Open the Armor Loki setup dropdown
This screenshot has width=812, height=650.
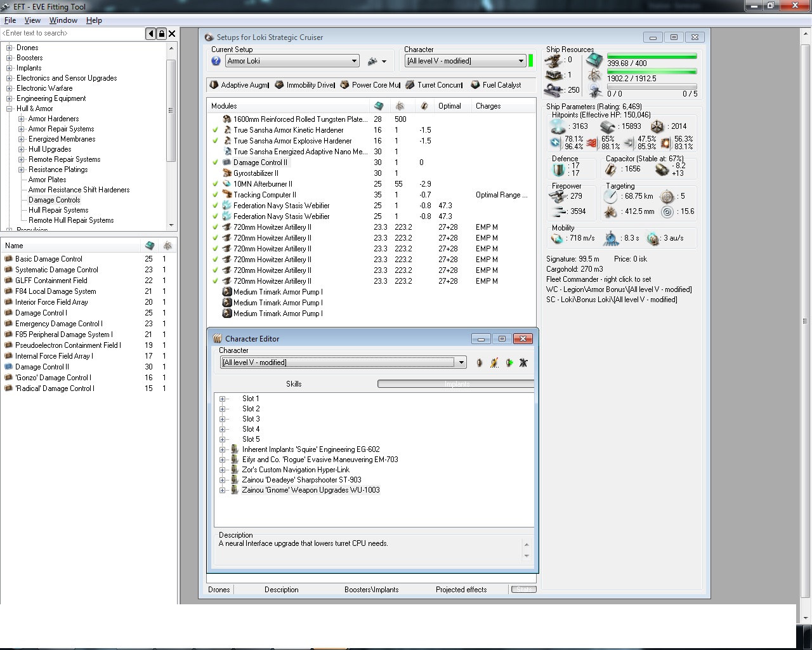coord(354,61)
